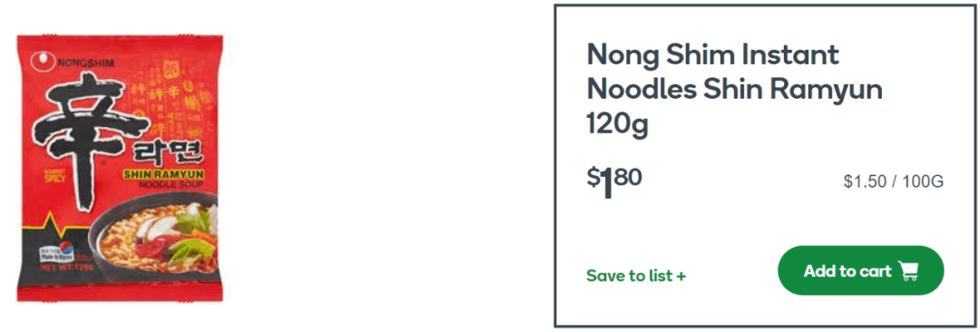Click the shopping cart icon
This screenshot has height=332, width=980.
click(x=908, y=270)
